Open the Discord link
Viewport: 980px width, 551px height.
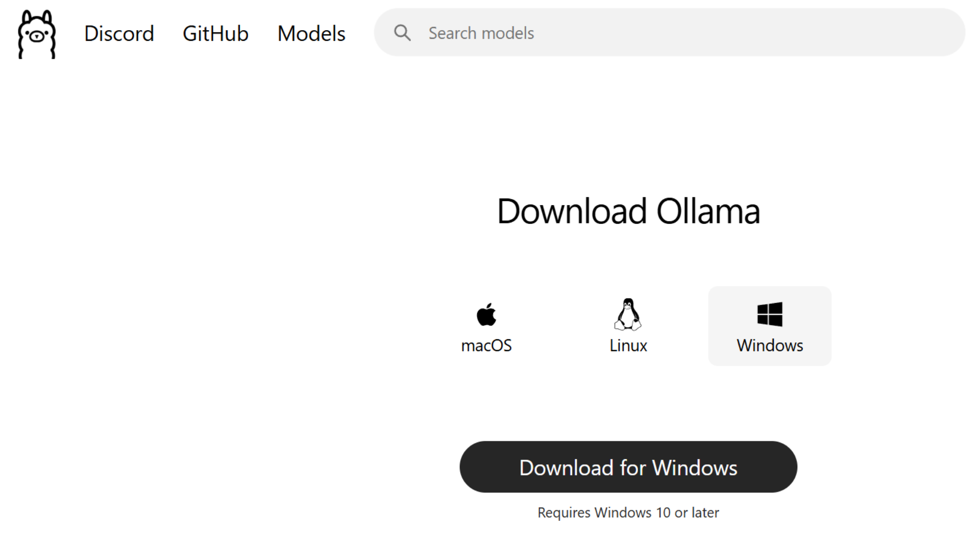119,34
